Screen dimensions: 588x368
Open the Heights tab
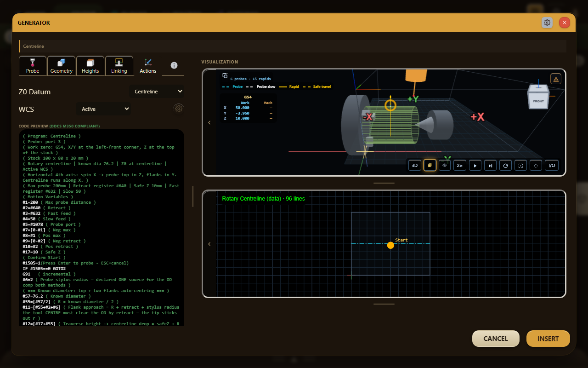tap(90, 66)
